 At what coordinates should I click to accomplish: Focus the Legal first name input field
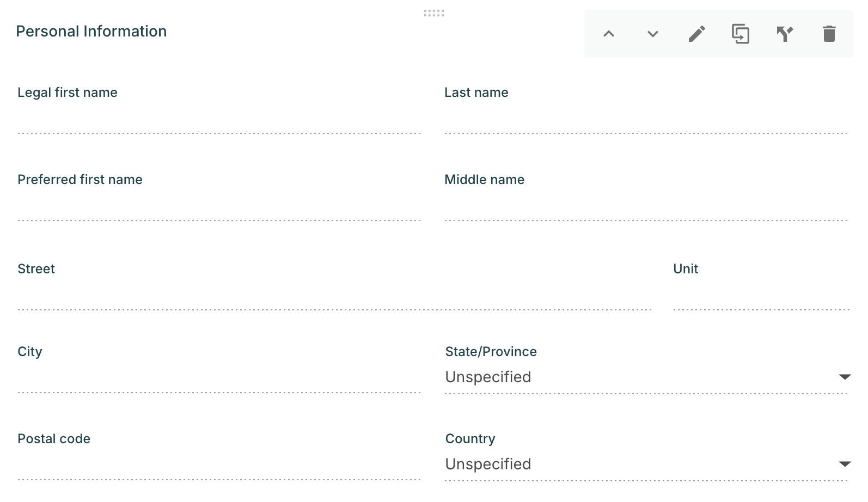click(219, 122)
